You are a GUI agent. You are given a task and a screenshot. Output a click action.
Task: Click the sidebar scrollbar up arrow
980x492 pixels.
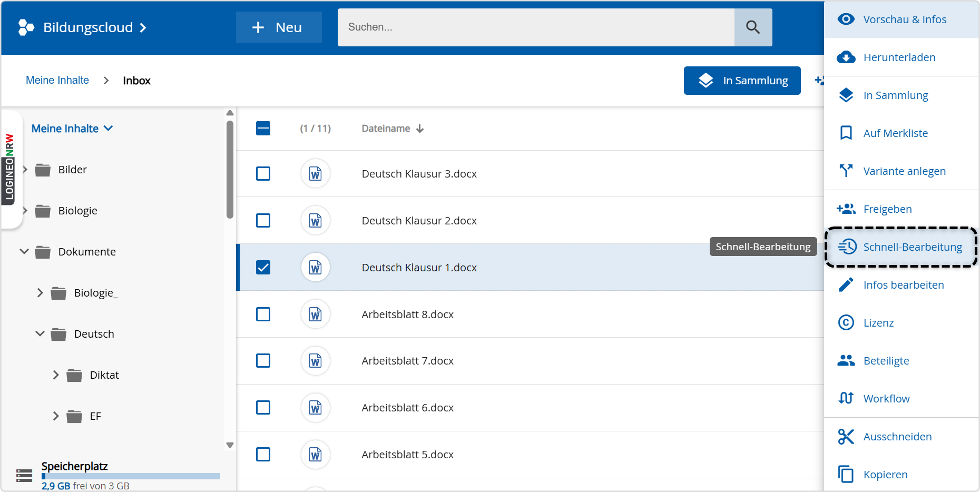tap(230, 113)
